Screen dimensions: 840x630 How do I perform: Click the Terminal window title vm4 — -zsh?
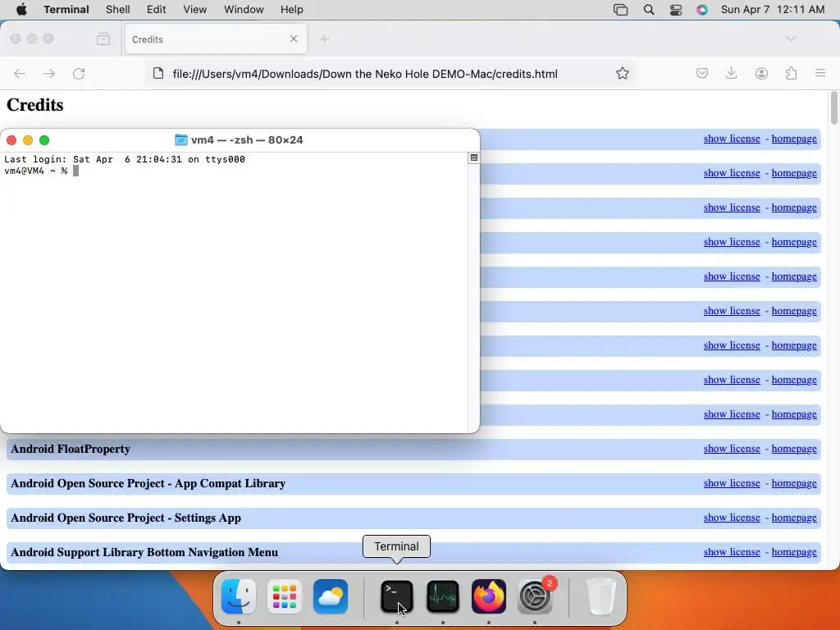pos(247,139)
